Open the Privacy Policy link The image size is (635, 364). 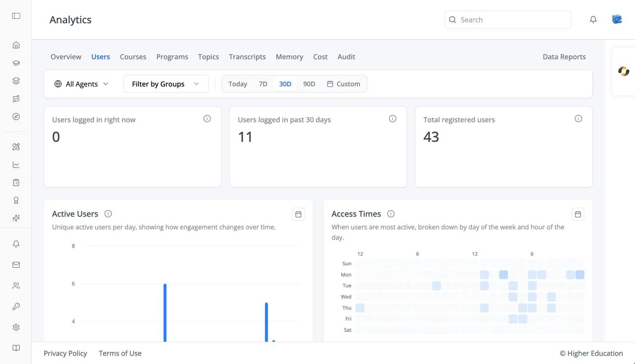point(65,353)
